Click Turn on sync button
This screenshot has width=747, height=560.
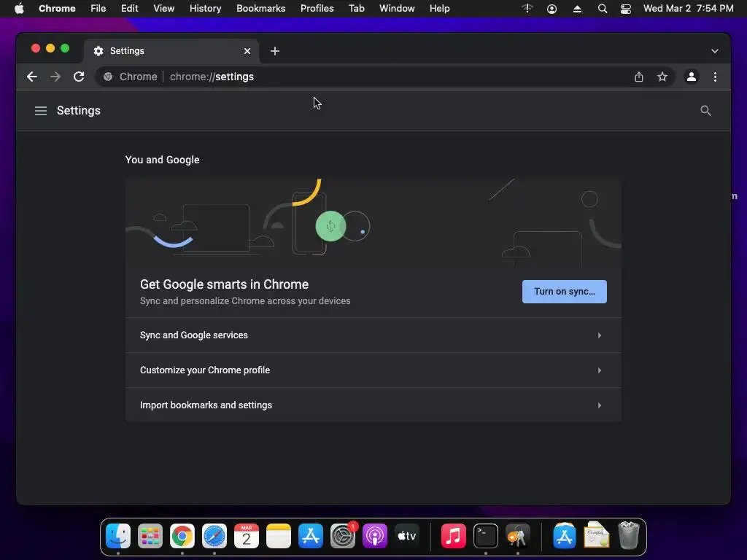[x=564, y=292]
